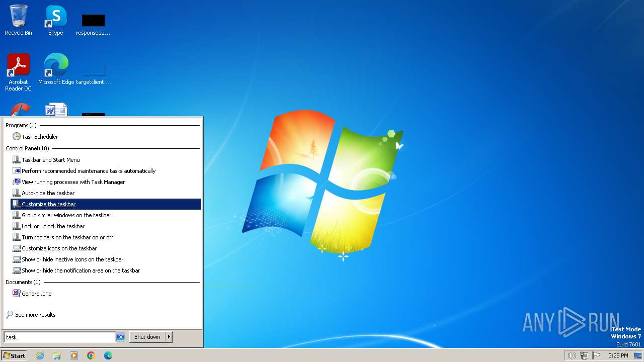Click the Documents (1) group header

(x=23, y=282)
